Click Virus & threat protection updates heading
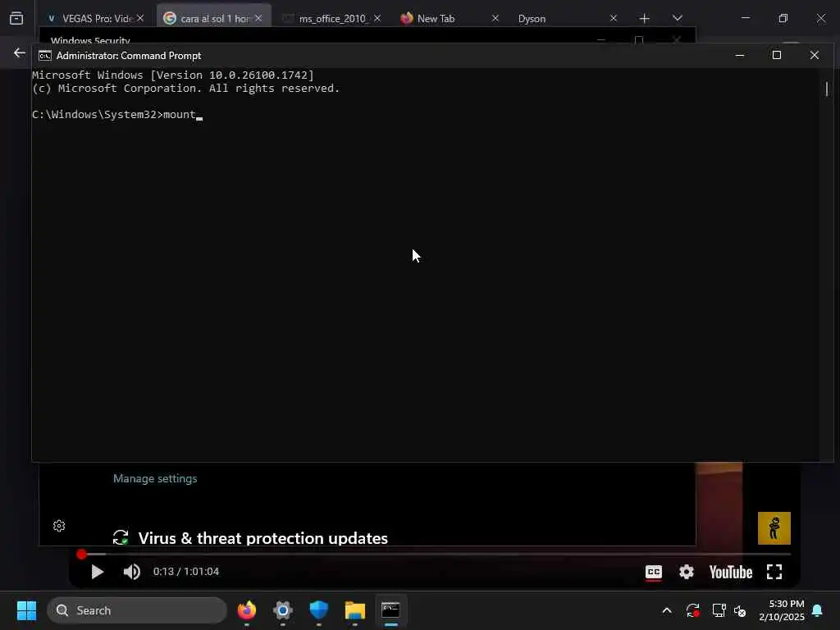 263,538
